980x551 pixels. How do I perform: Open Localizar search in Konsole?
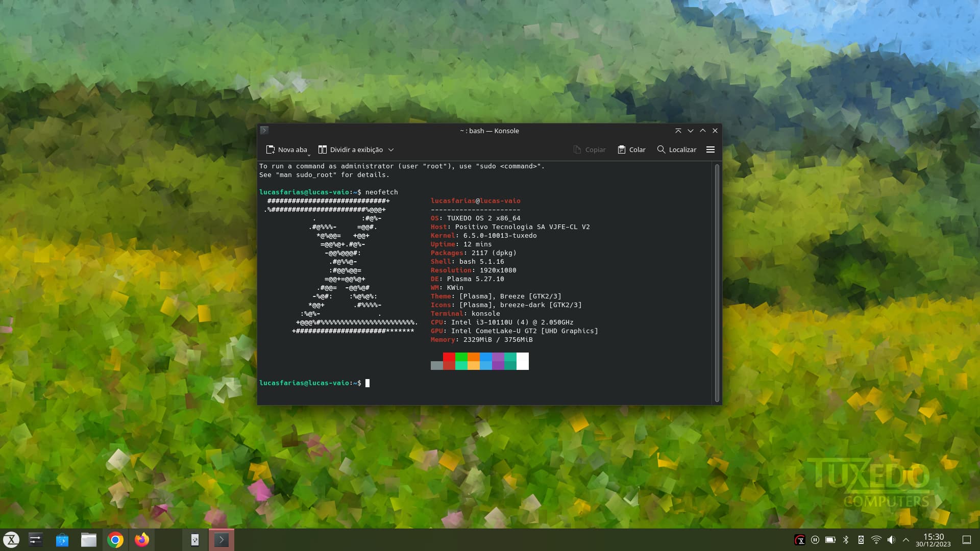coord(676,149)
